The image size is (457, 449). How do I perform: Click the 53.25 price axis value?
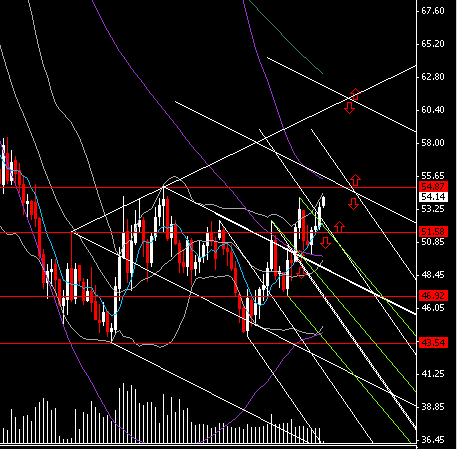pos(433,209)
